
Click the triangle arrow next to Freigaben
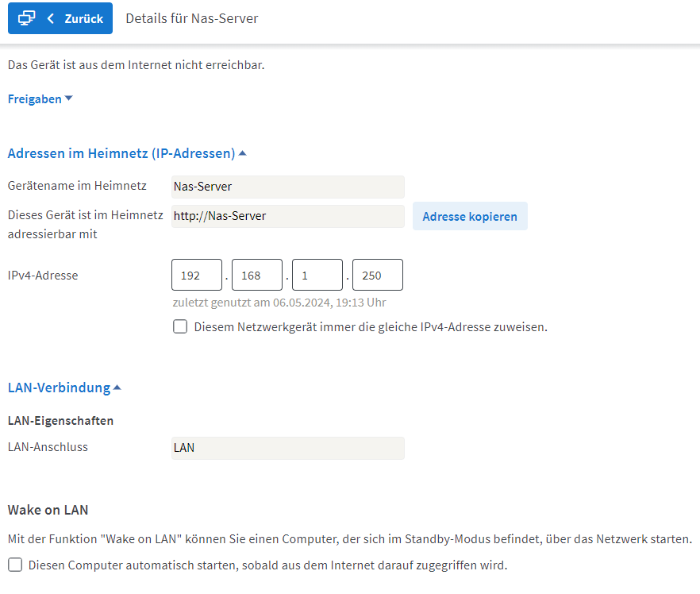(69, 98)
